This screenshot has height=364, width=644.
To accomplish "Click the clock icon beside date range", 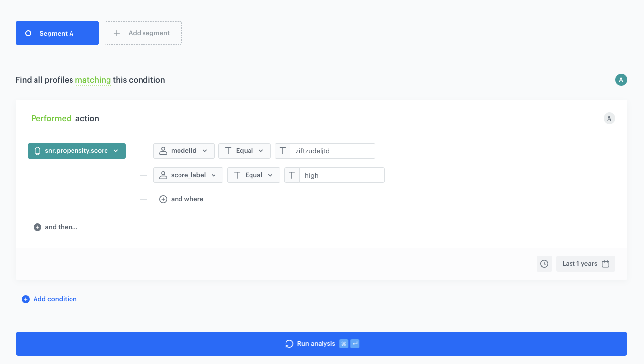I will coord(544,264).
